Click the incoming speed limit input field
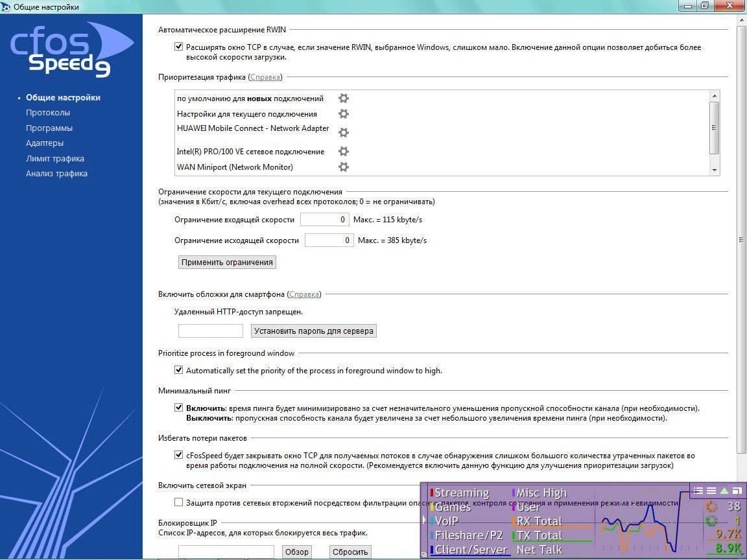The width and height of the screenshot is (747, 560). [x=325, y=220]
